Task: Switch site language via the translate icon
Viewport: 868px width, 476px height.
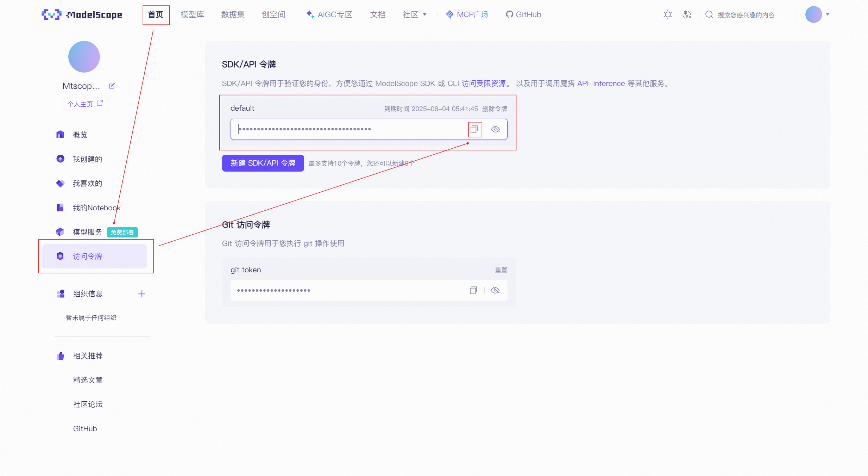Action: click(x=687, y=14)
